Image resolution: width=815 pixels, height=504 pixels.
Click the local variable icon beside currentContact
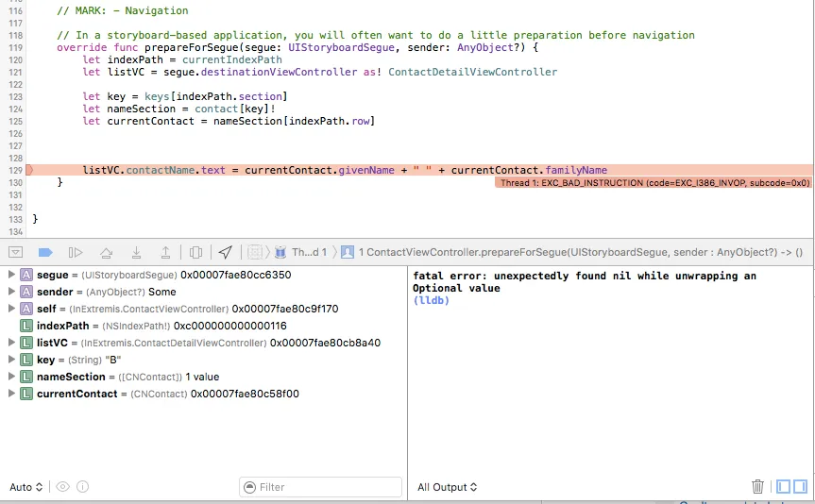click(x=26, y=394)
